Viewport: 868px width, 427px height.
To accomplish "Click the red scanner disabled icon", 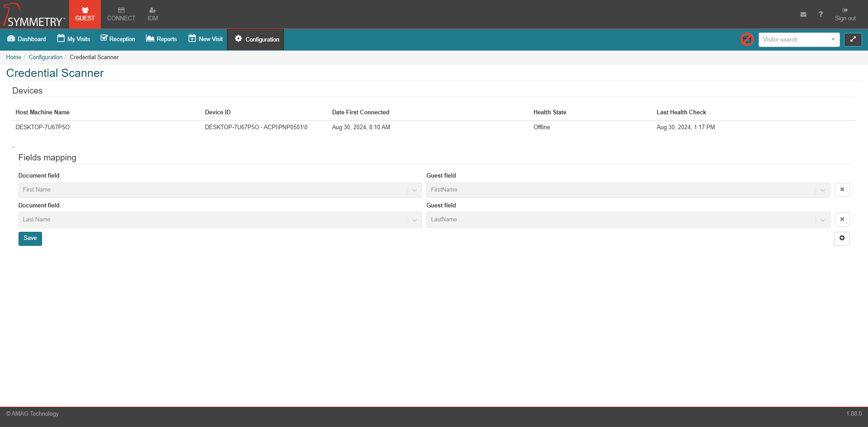I will [747, 39].
